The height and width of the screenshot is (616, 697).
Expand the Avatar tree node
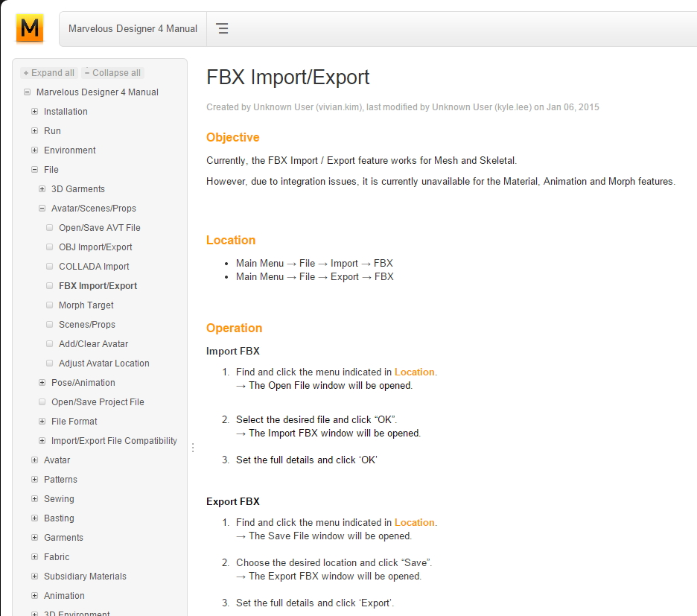35,460
